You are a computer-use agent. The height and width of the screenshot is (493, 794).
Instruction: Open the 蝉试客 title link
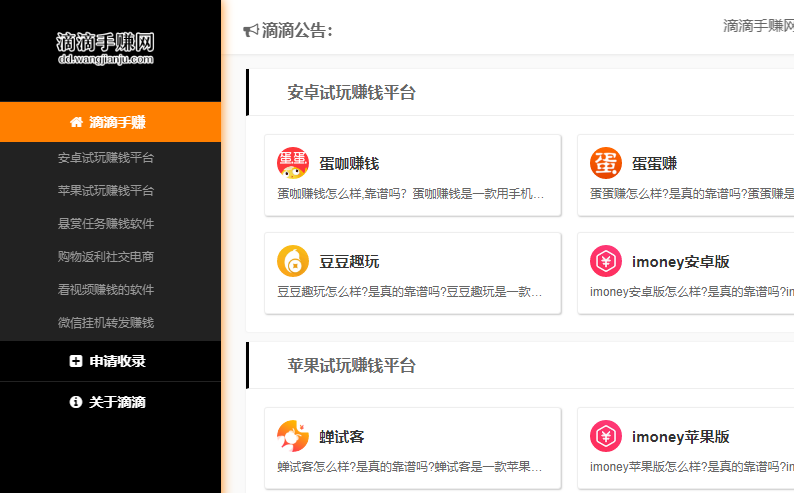coord(341,437)
